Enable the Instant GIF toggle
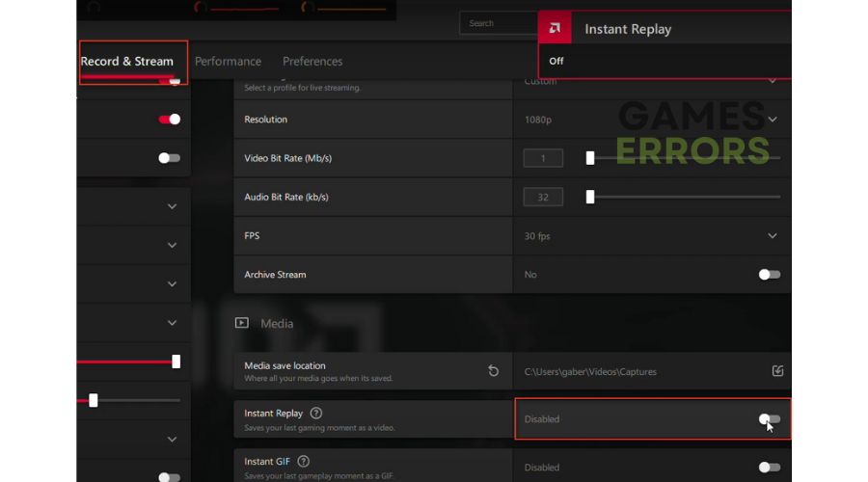This screenshot has width=868, height=482. click(x=769, y=468)
